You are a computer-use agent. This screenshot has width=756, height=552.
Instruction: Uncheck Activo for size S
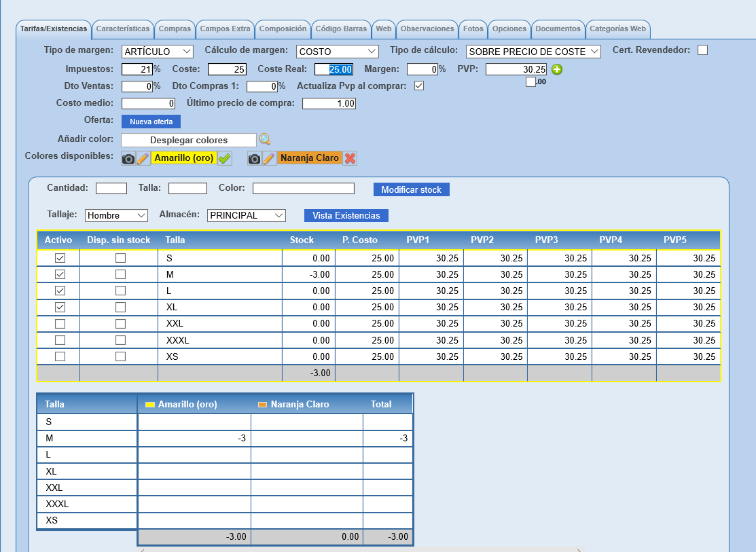point(60,258)
